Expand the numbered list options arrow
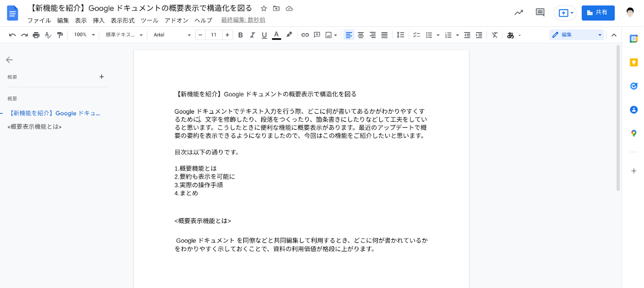644x288 pixels. [458, 35]
